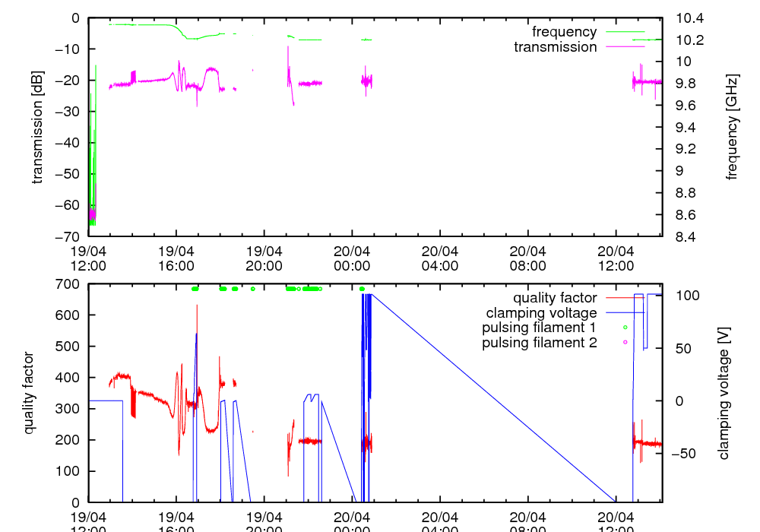This screenshot has width=760, height=532.
Task: Click the magenta pulsing filament 2 legend marker
Action: coord(625,343)
